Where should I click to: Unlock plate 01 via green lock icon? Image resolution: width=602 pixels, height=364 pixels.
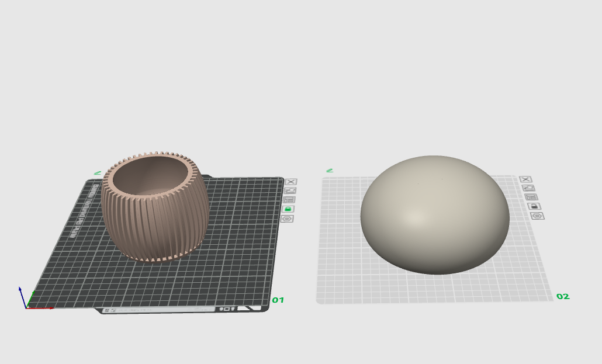pyautogui.click(x=288, y=209)
